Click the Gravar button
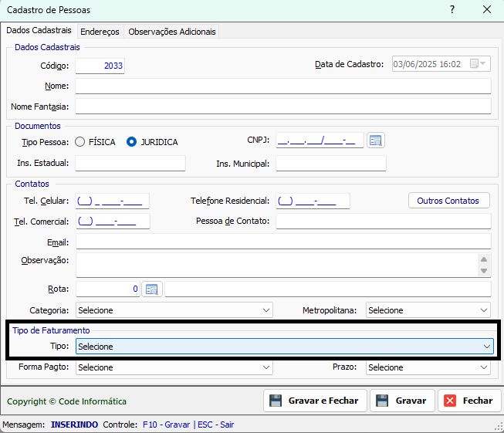Image resolution: width=504 pixels, height=433 pixels. 402,401
